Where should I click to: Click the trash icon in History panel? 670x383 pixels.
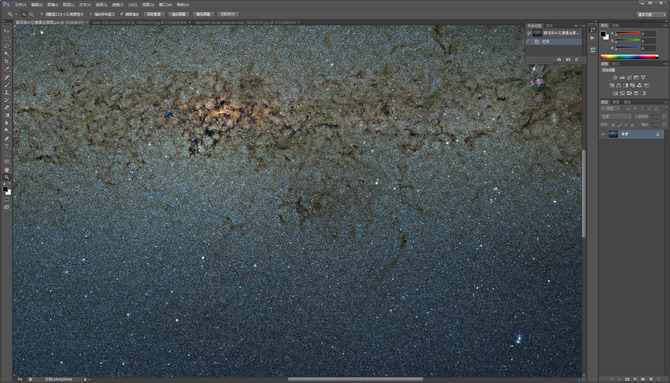click(x=578, y=60)
